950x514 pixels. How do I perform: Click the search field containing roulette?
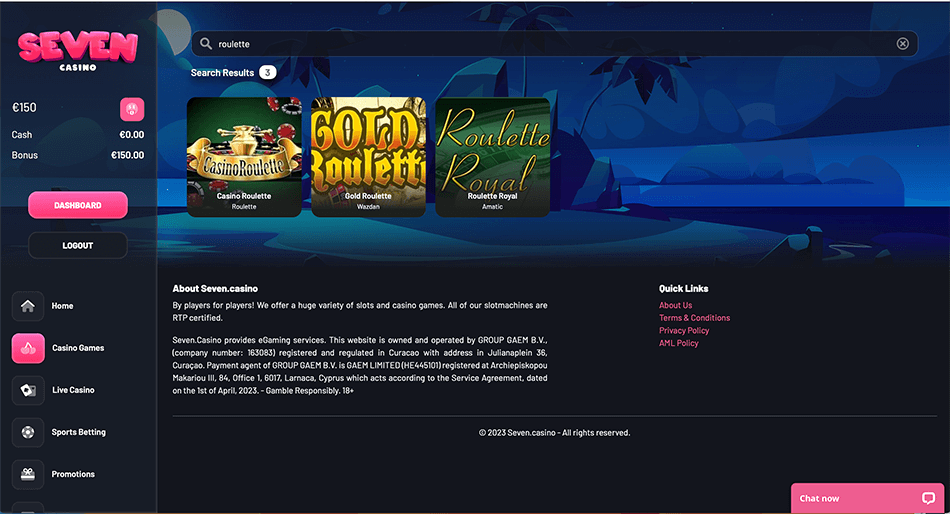click(554, 44)
